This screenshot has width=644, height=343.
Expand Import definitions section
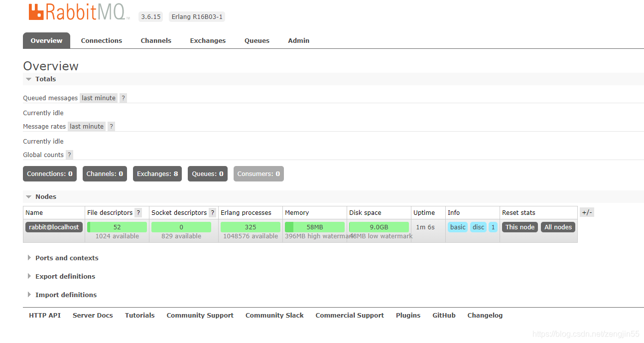tap(61, 295)
